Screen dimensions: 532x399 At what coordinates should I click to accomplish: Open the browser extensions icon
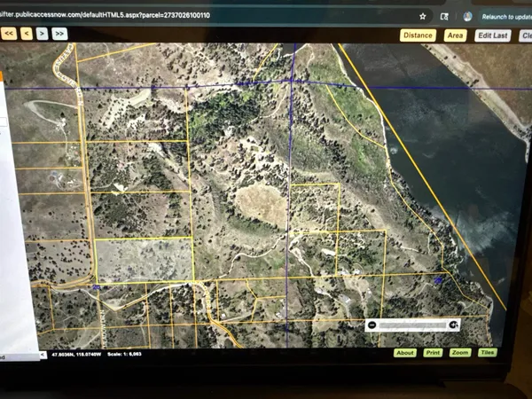click(x=444, y=16)
